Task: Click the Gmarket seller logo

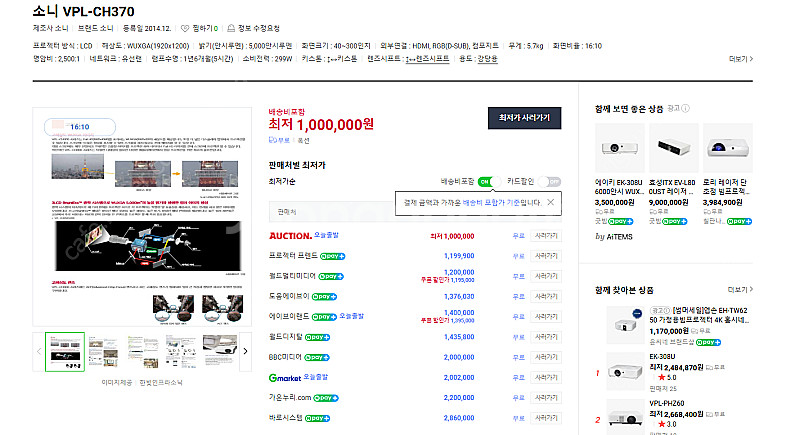Action: pyautogui.click(x=285, y=378)
